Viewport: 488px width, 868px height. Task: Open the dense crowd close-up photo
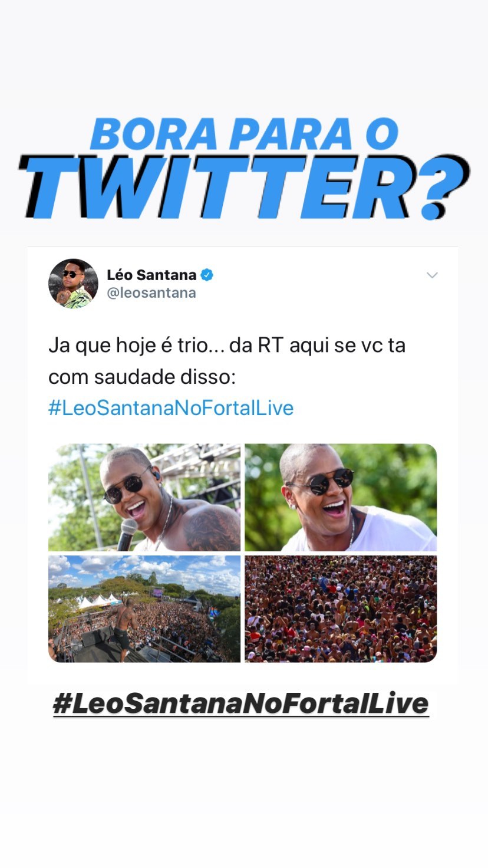pos(341,609)
